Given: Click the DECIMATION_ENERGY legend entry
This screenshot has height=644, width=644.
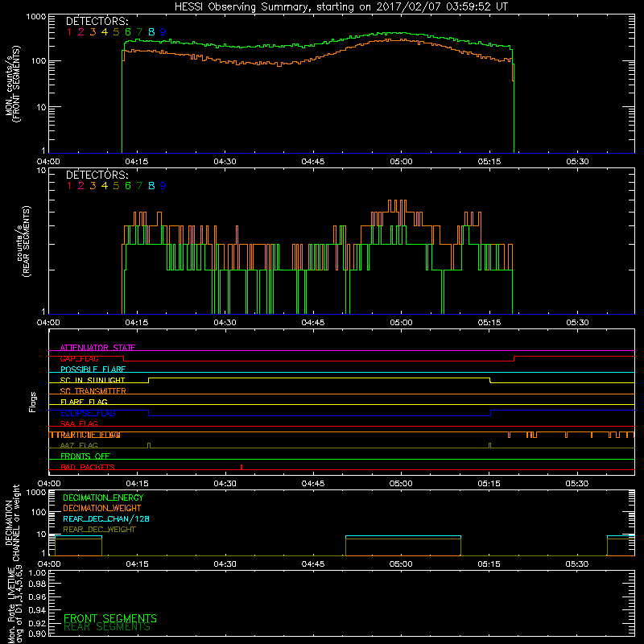Looking at the screenshot, I should coord(103,497).
